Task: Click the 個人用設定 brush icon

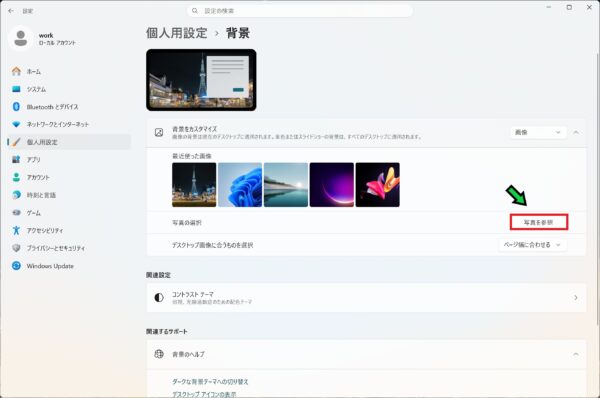Action: click(x=16, y=142)
